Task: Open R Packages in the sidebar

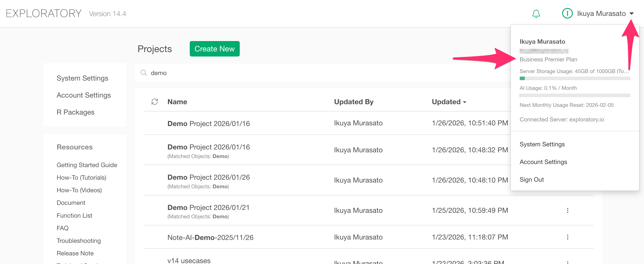Action: [75, 112]
